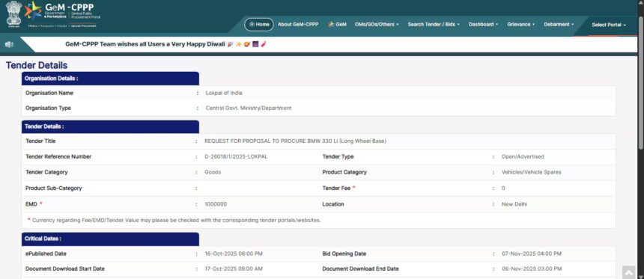Select the Goods tender category value

click(x=213, y=172)
